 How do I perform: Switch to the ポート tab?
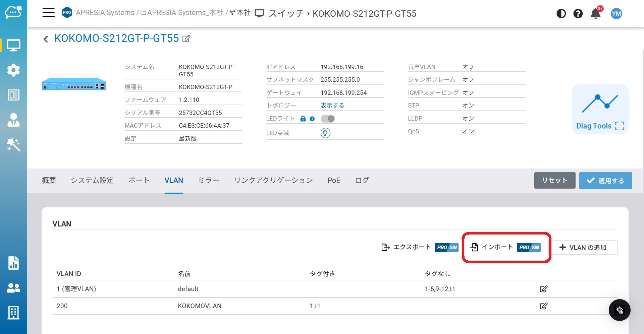point(139,180)
